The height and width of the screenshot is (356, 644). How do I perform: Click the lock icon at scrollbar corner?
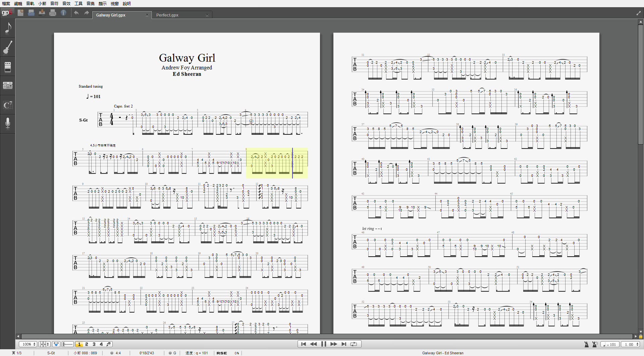[641, 337]
